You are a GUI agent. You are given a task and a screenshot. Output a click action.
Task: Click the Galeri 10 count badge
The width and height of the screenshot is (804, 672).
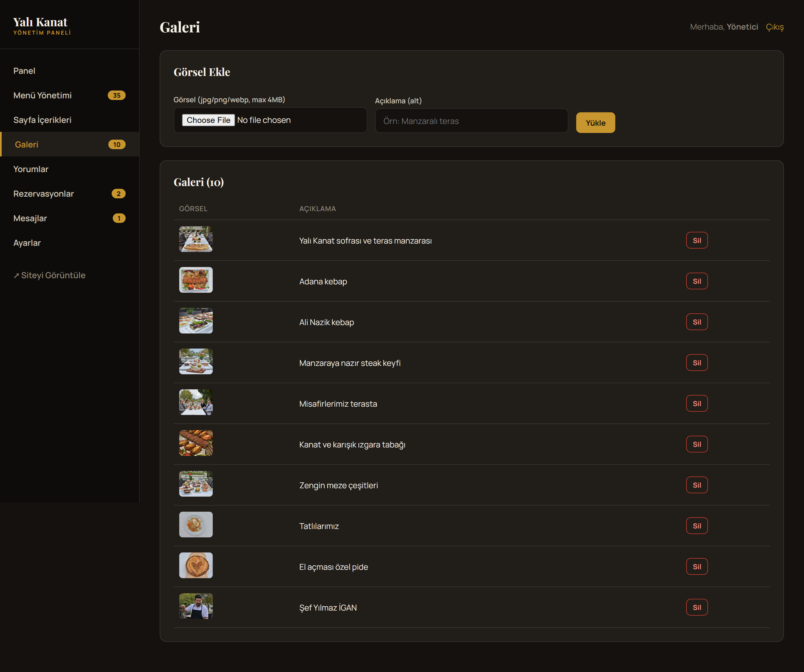point(117,144)
